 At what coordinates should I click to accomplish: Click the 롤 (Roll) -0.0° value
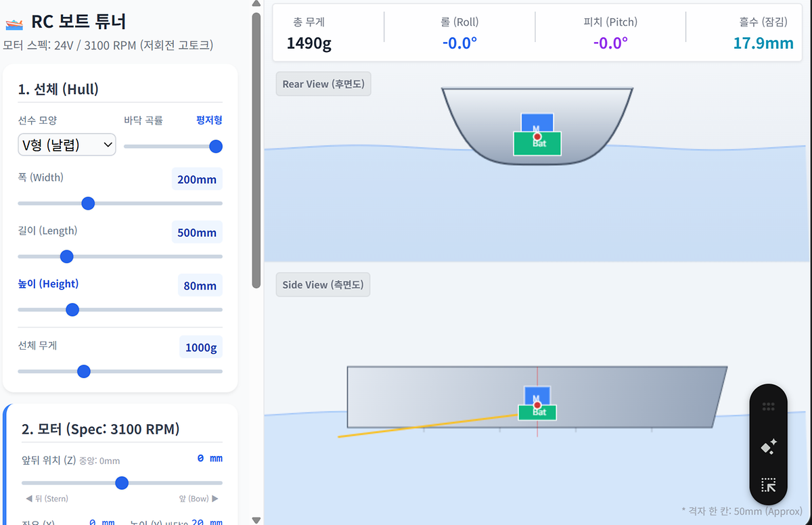[x=459, y=43]
